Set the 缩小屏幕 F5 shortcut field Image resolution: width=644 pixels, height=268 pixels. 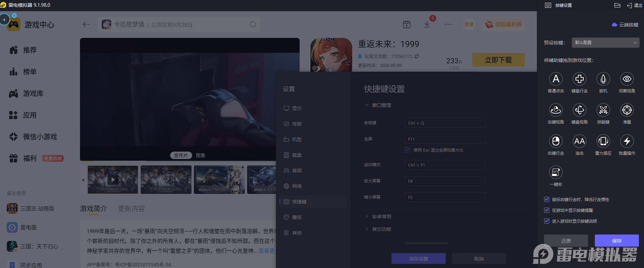(445, 197)
